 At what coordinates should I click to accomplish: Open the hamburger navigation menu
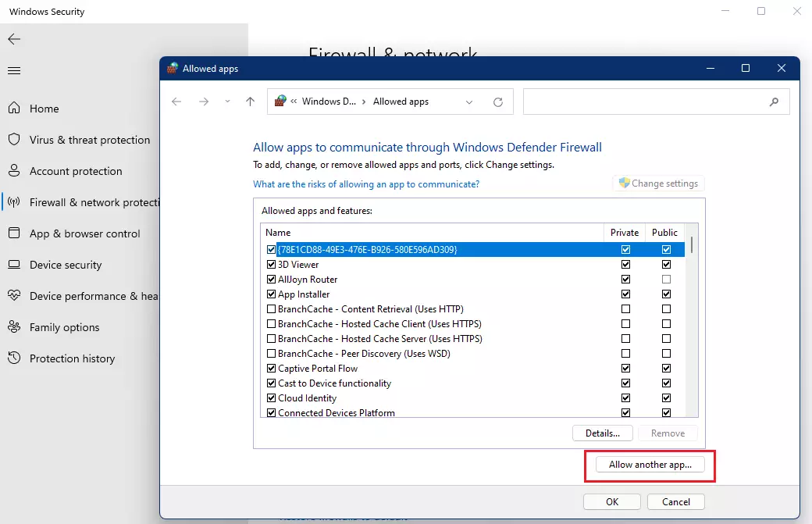[x=14, y=70]
